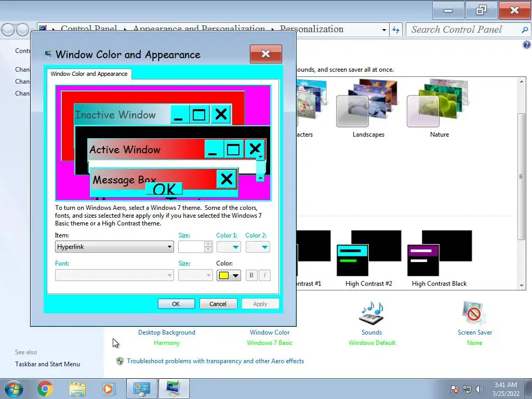Click the theme list scroll-up arrow
The width and height of the screenshot is (532, 399).
[x=522, y=82]
